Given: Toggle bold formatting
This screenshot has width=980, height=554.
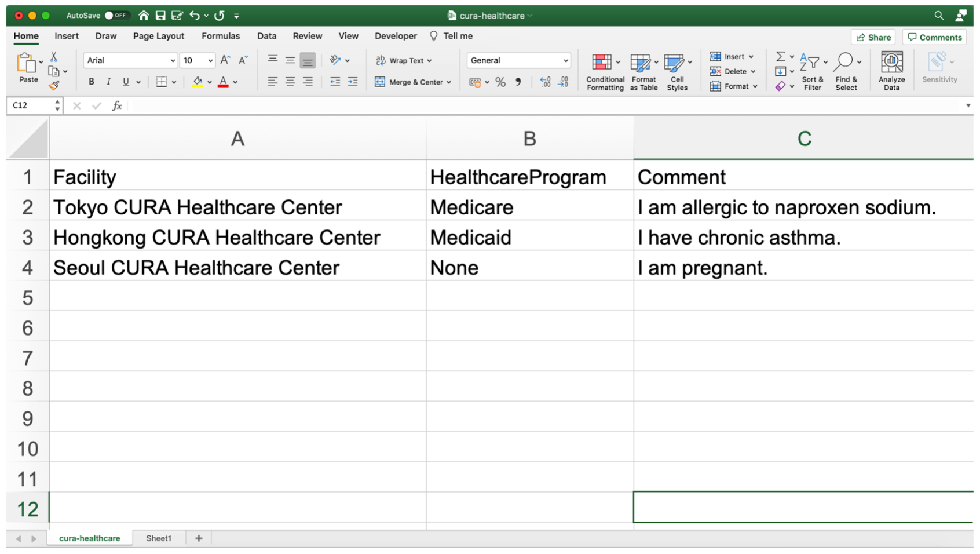Looking at the screenshot, I should [x=91, y=82].
